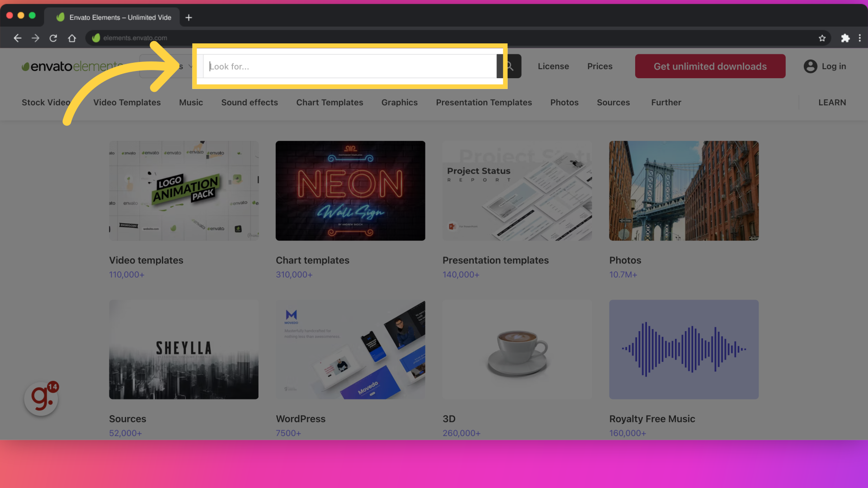This screenshot has width=868, height=488.
Task: Go to browser home icon
Action: click(72, 38)
